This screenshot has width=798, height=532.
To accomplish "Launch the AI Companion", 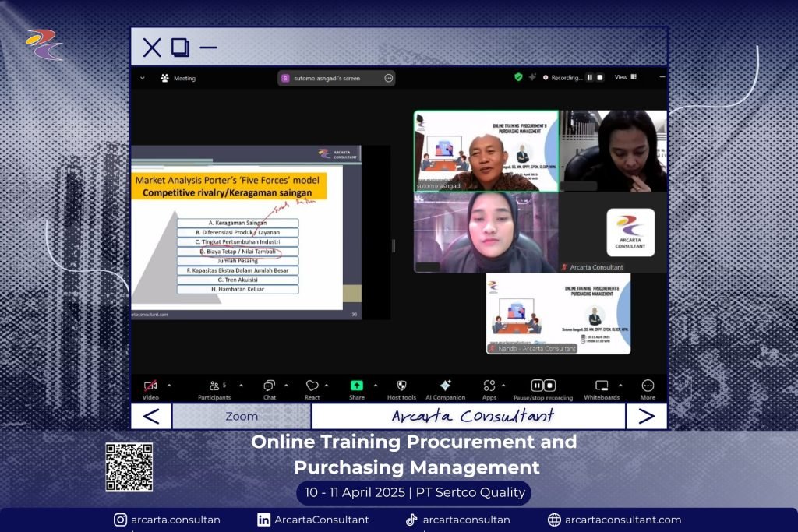I will coord(445,386).
